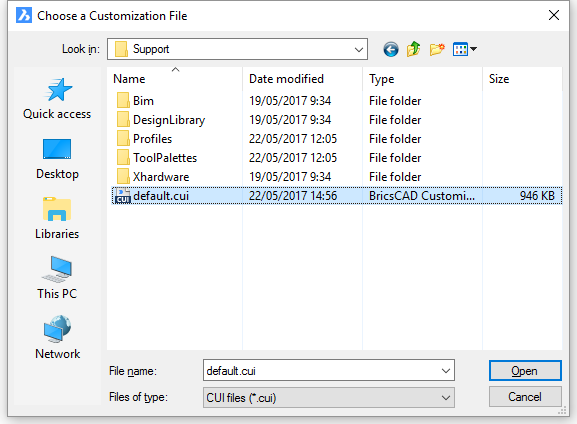Click into the File name text field
Viewport: 577px width, 424px height.
click(322, 371)
